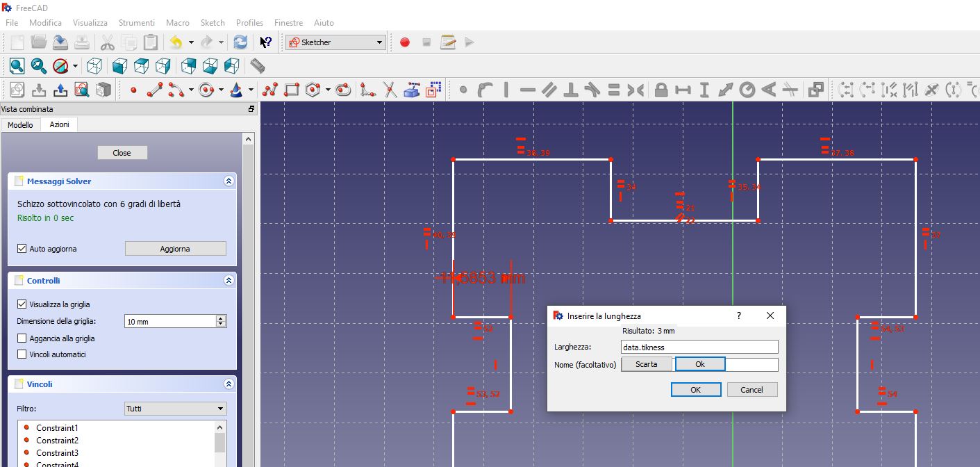
Task: Select the fillet tool
Action: tap(367, 90)
